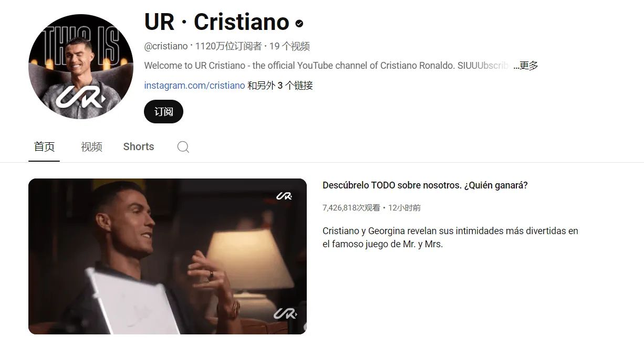This screenshot has height=347, width=644.
Task: Click the Welcome to UR Cristiano description
Action: [326, 66]
